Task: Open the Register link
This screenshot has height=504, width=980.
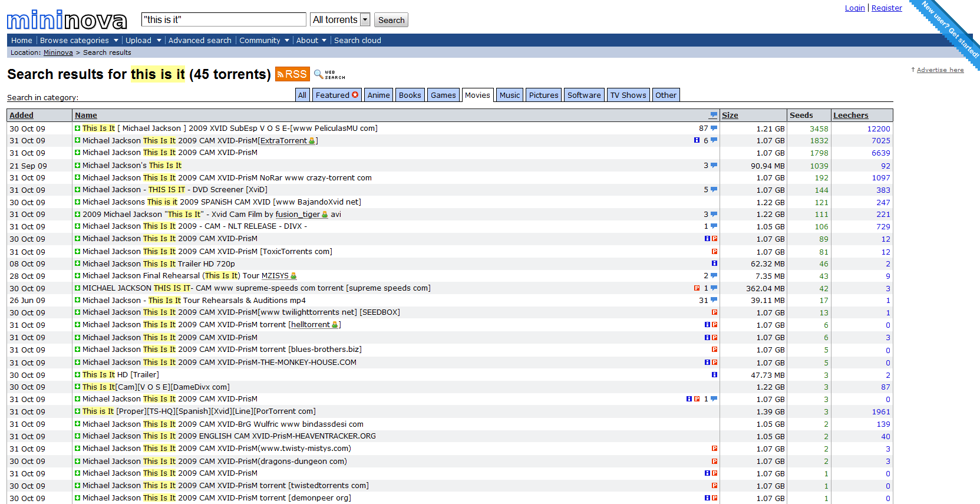Action: [886, 8]
